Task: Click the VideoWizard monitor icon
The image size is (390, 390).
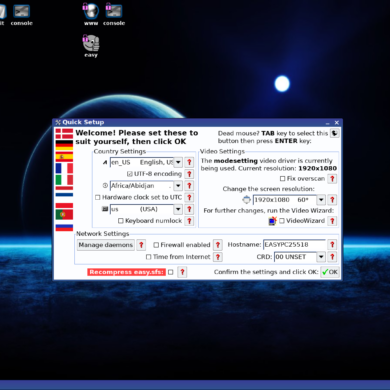Action: (x=273, y=221)
